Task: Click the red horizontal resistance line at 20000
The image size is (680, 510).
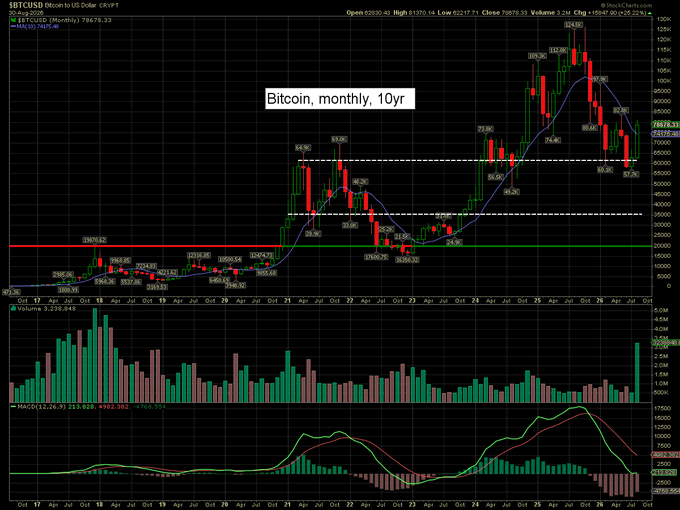Action: click(x=145, y=246)
